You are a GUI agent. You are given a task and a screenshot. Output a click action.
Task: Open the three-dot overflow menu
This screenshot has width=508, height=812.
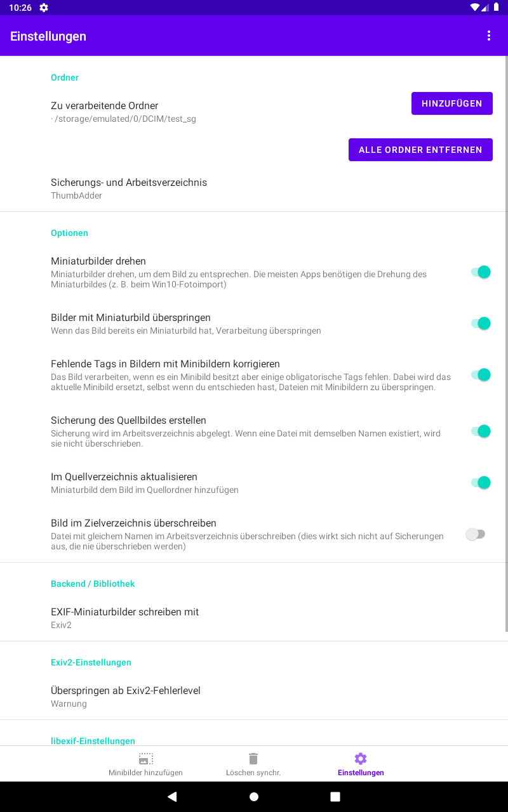pos(489,36)
